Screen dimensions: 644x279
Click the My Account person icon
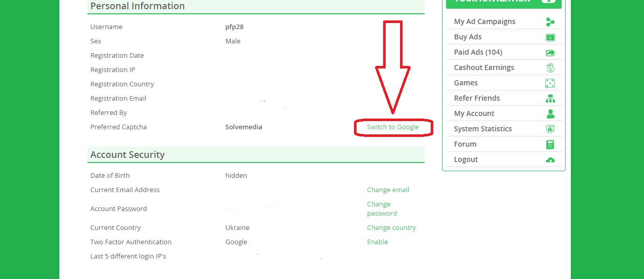(550, 113)
